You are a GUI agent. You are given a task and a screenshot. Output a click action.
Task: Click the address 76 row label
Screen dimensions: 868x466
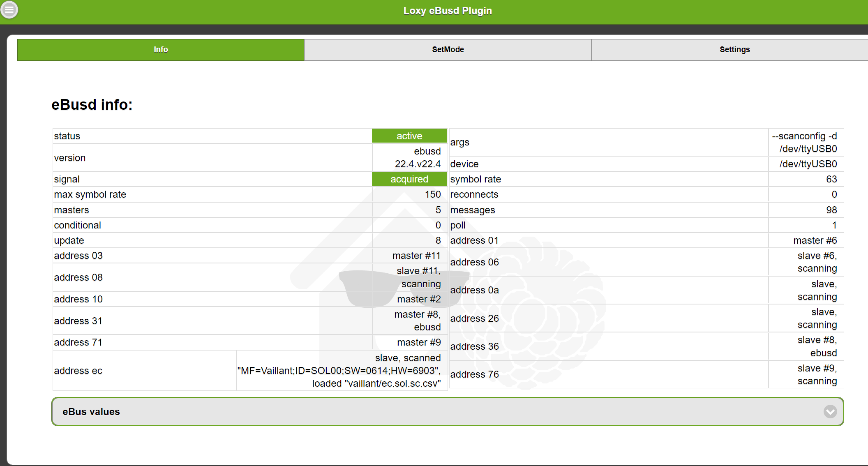pos(474,374)
